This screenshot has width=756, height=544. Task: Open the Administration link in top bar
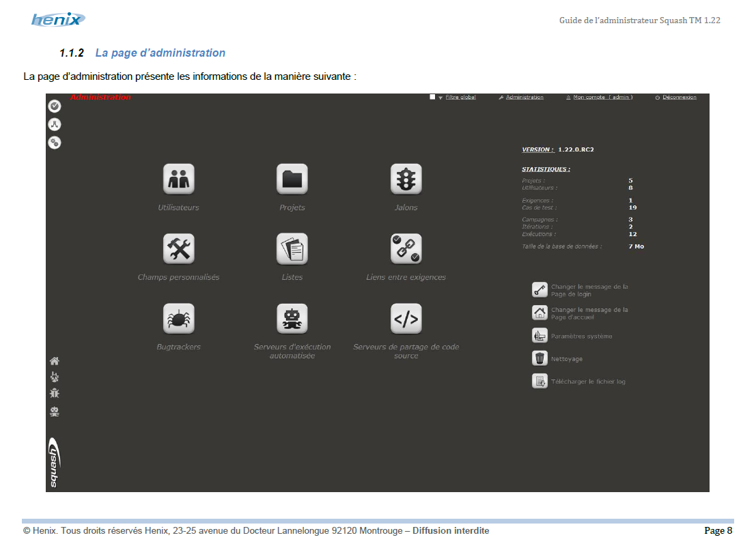pyautogui.click(x=524, y=98)
